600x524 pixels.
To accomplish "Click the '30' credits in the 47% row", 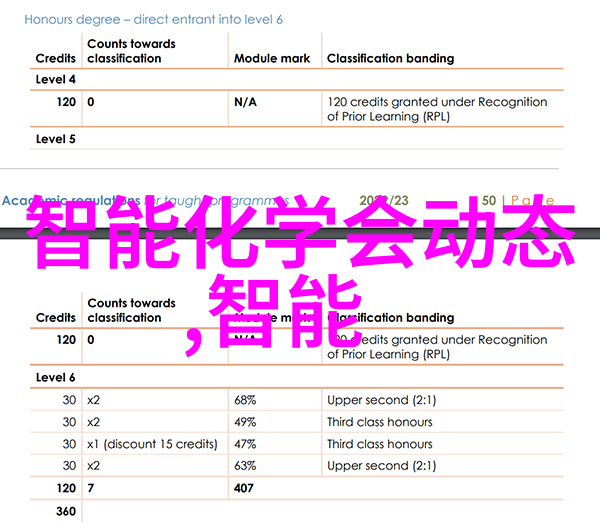I will click(69, 444).
